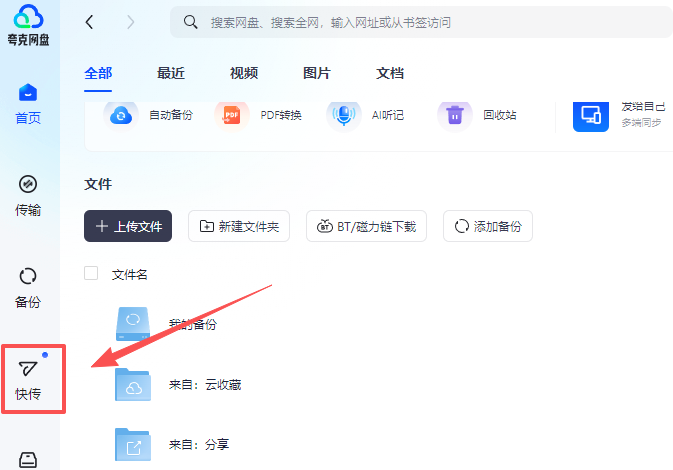Open the 我的备份 drive icon
This screenshot has width=673, height=470.
click(x=133, y=324)
